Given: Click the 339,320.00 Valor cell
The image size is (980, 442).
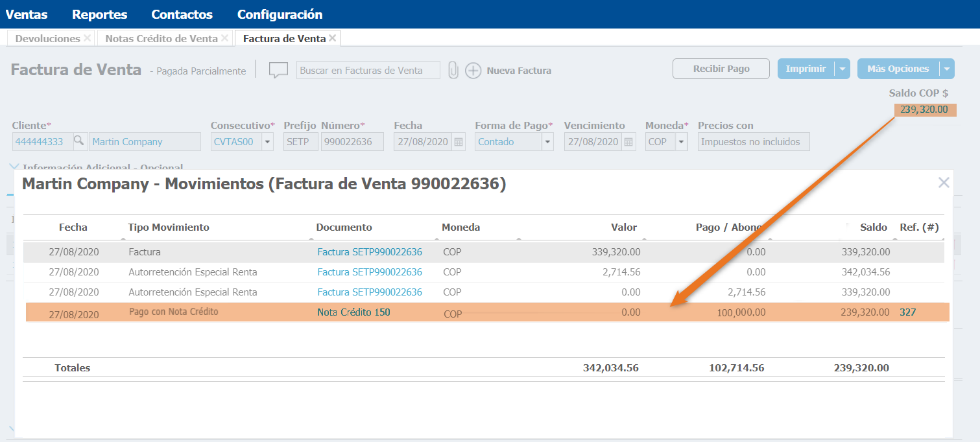Looking at the screenshot, I should click(616, 252).
